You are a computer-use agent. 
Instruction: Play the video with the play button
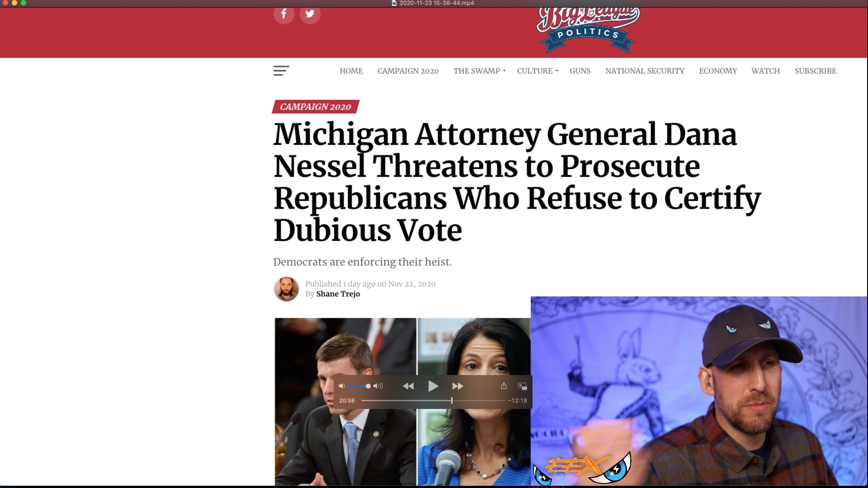pos(433,386)
